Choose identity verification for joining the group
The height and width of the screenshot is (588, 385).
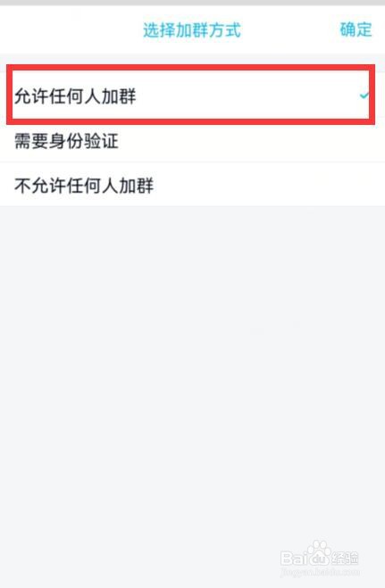click(193, 141)
